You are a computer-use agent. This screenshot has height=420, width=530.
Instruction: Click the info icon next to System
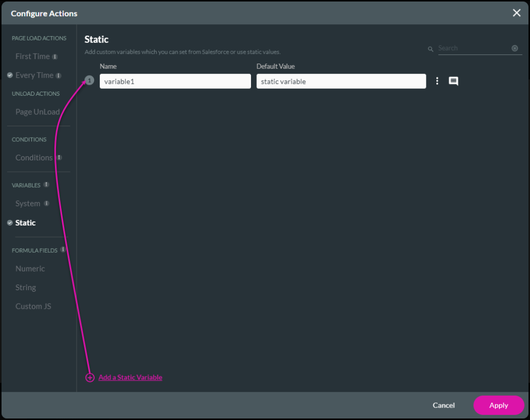(47, 204)
